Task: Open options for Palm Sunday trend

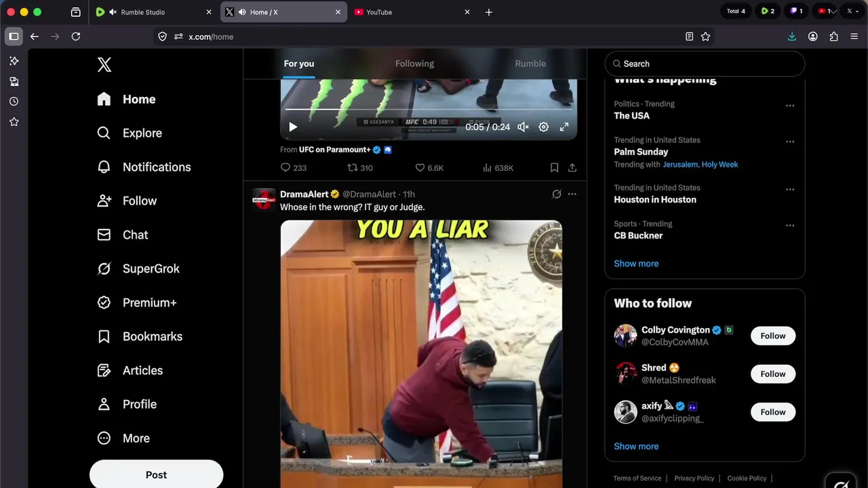Action: tap(789, 142)
